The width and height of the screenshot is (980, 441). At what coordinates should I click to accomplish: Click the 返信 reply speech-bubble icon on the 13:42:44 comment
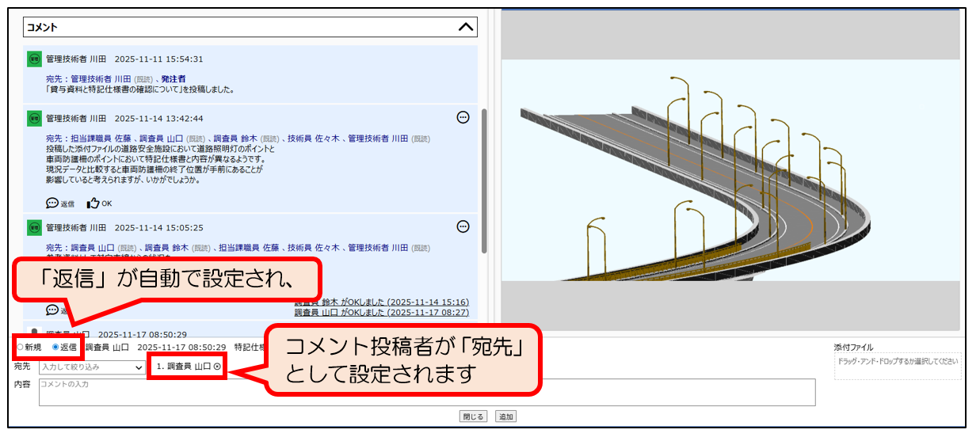pos(52,203)
